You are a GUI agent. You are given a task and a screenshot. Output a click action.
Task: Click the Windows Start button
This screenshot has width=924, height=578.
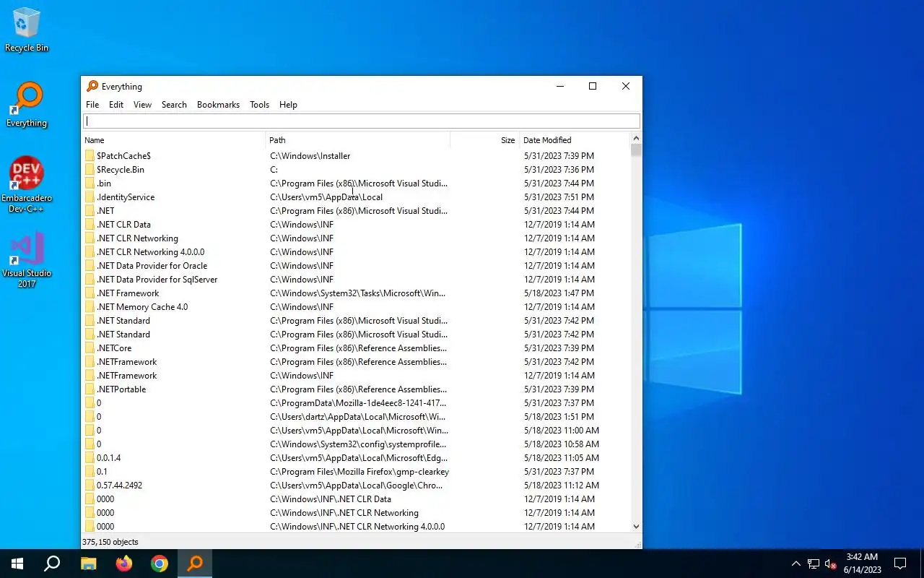pyautogui.click(x=17, y=564)
